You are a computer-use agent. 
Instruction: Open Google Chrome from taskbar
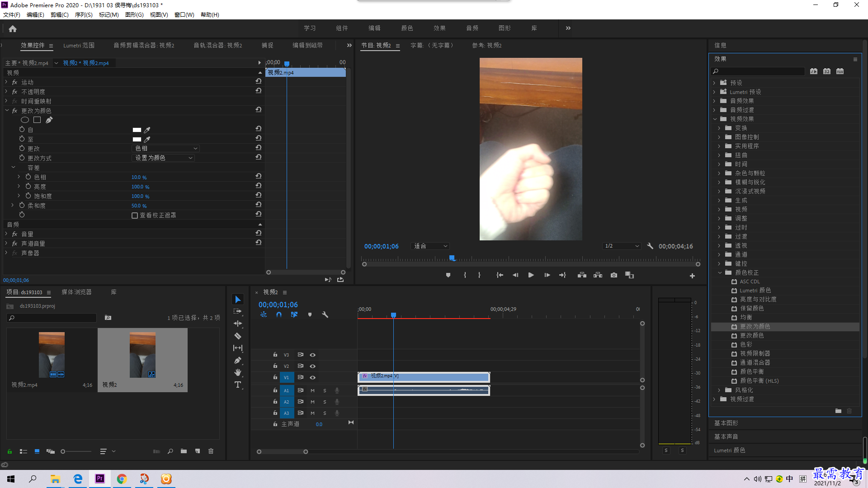(x=122, y=479)
